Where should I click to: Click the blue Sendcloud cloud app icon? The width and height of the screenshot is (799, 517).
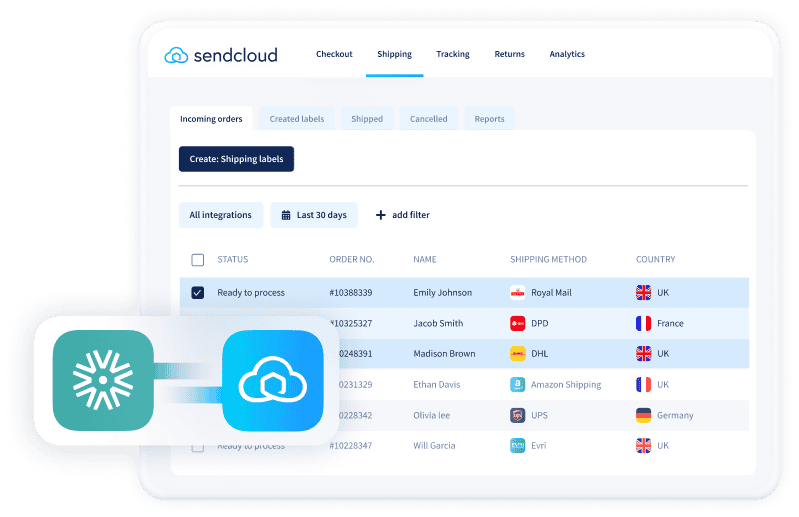pyautogui.click(x=273, y=380)
